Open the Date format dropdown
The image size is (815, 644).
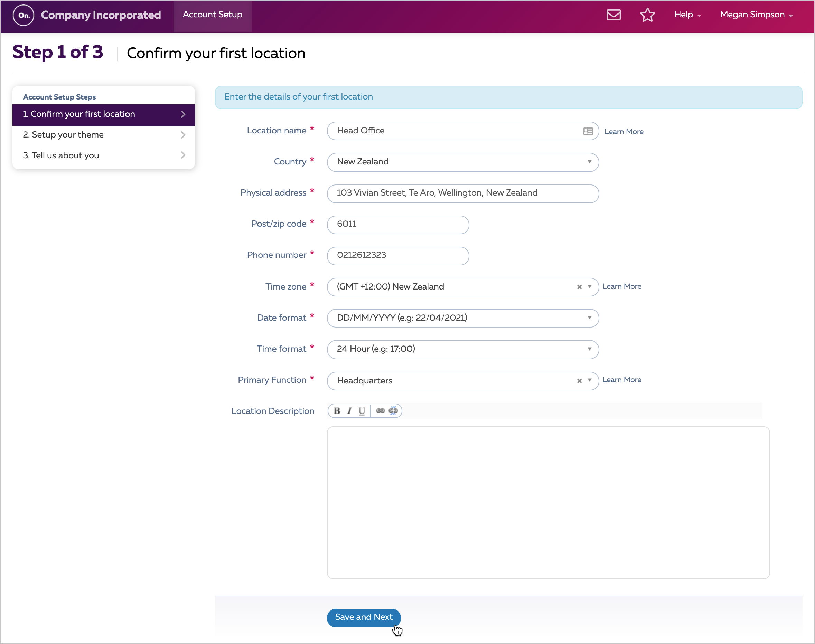coord(462,318)
